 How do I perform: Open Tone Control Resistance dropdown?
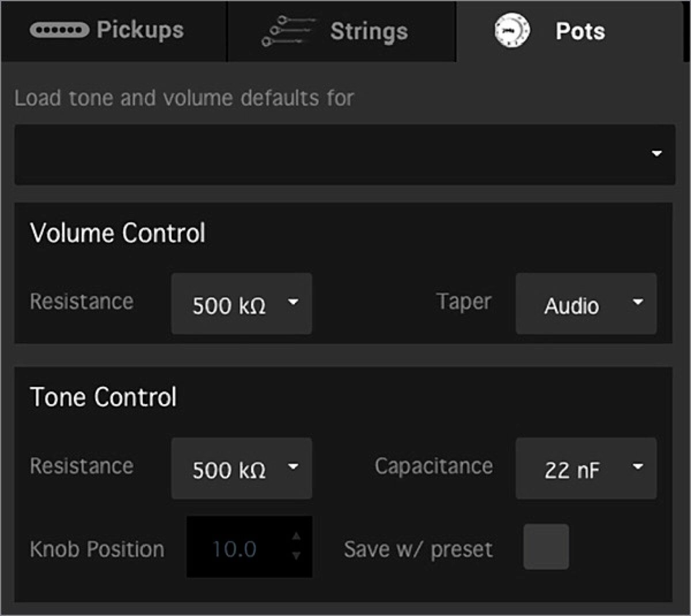click(x=241, y=468)
